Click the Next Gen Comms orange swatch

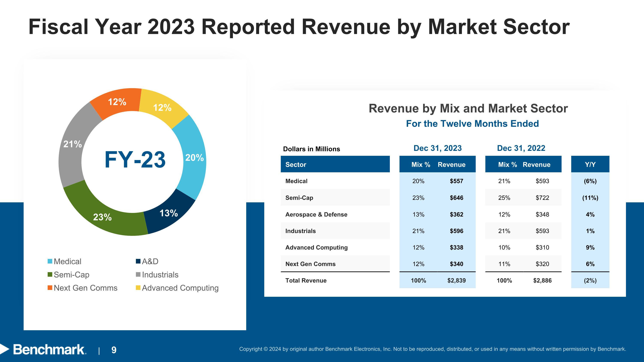50,288
